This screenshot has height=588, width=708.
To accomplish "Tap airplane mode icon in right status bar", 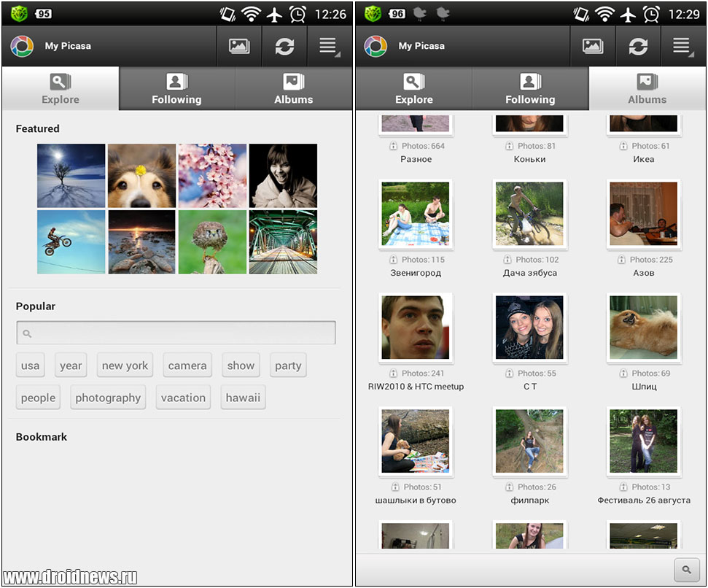I will click(x=628, y=15).
